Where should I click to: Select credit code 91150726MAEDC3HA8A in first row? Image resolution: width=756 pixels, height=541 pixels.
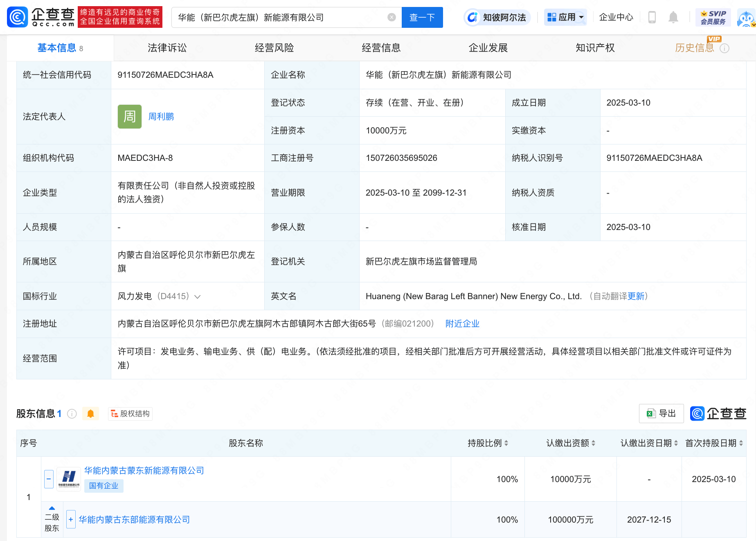166,75
